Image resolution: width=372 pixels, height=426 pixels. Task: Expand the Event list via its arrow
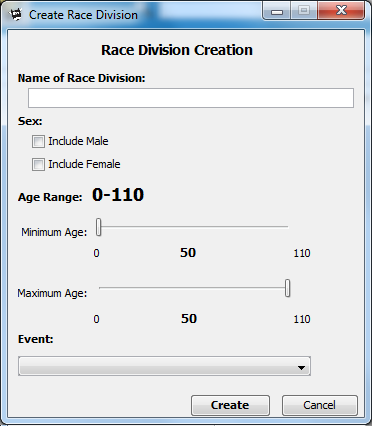pos(301,368)
